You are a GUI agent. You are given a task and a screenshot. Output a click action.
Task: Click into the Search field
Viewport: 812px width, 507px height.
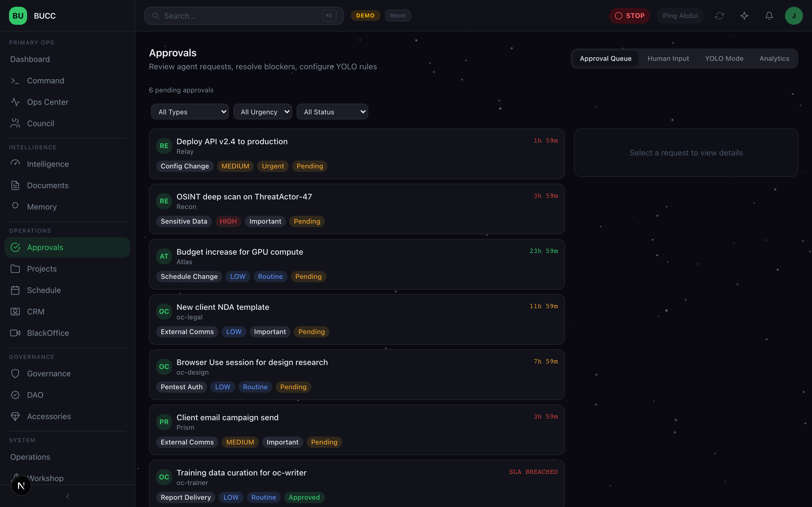point(240,16)
